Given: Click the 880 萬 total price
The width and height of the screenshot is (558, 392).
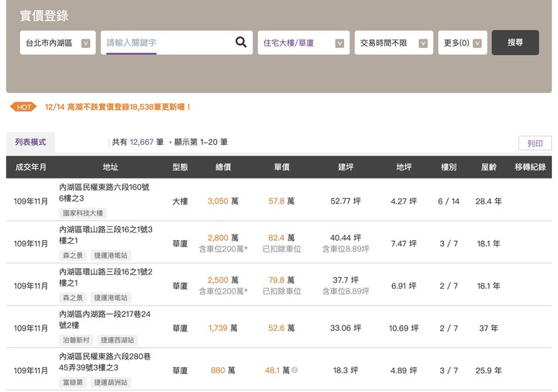Looking at the screenshot, I should click(223, 370).
